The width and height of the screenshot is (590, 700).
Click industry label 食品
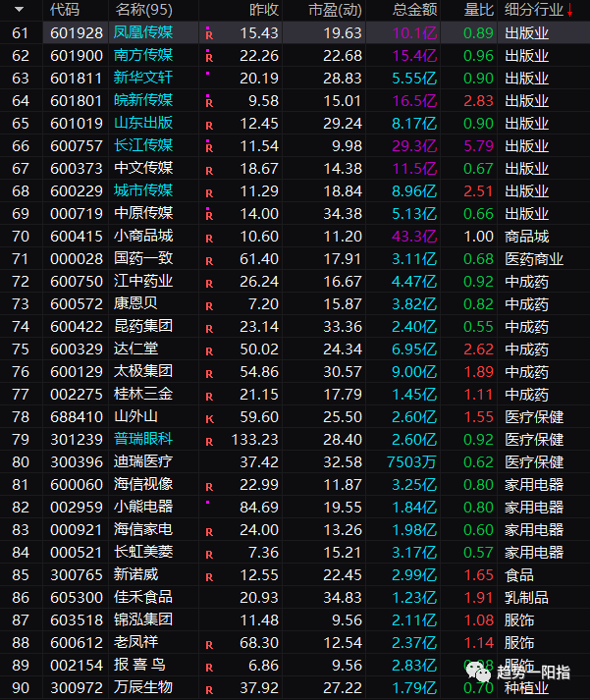click(x=519, y=575)
